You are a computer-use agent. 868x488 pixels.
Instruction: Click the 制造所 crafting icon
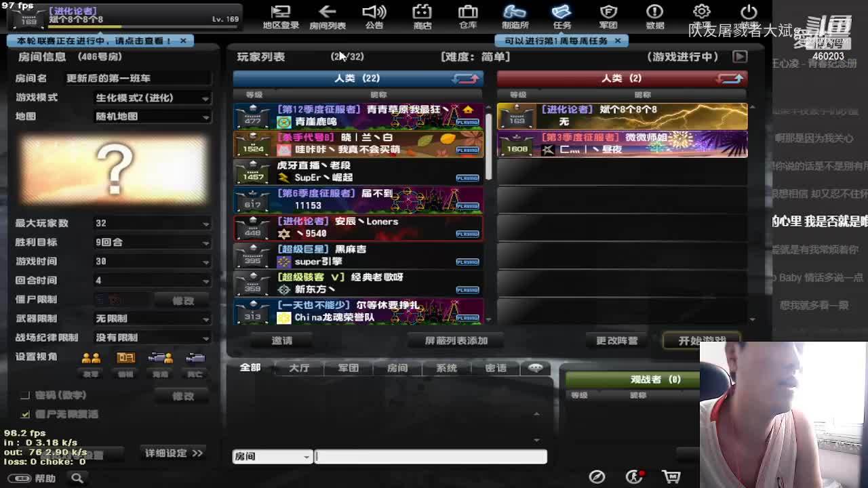coord(515,16)
